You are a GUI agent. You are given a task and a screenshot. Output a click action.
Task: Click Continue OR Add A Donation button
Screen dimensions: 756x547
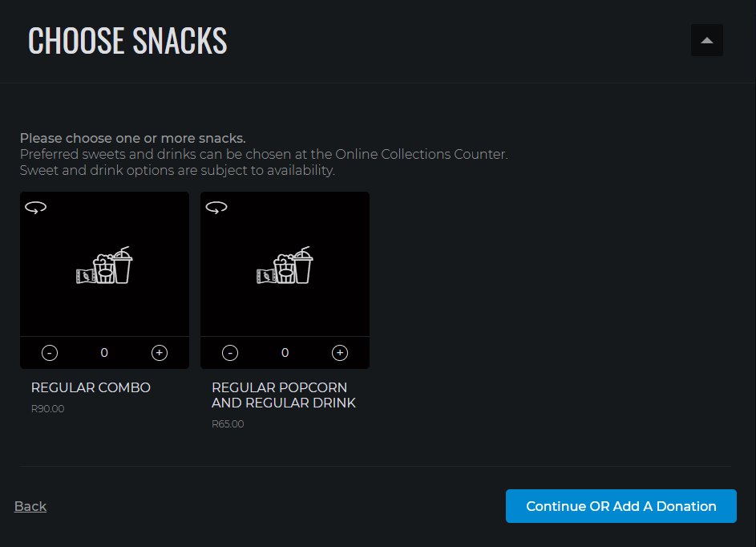pyautogui.click(x=621, y=506)
